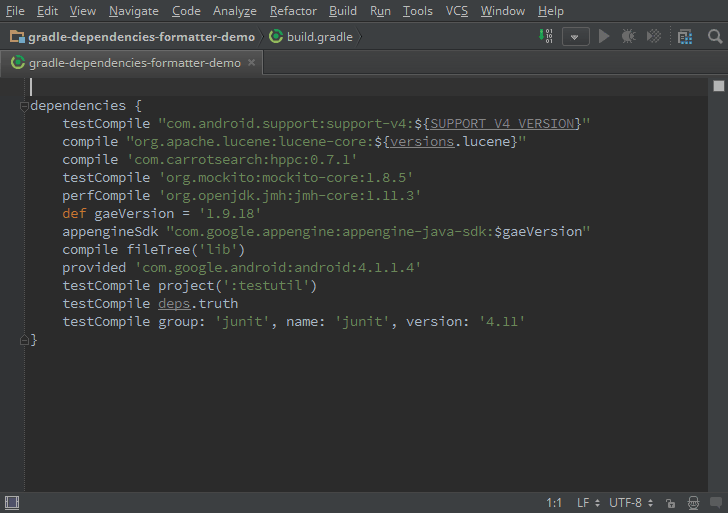
Task: Click the Hector inspections icon
Action: point(693,503)
